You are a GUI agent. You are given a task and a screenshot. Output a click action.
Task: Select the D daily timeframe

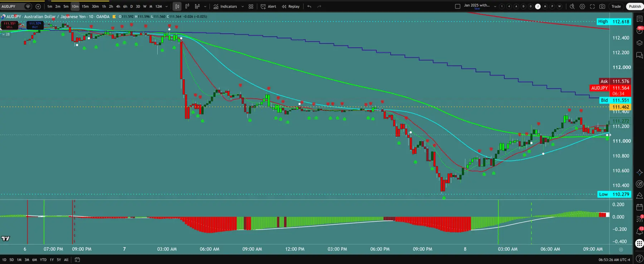pyautogui.click(x=131, y=6)
